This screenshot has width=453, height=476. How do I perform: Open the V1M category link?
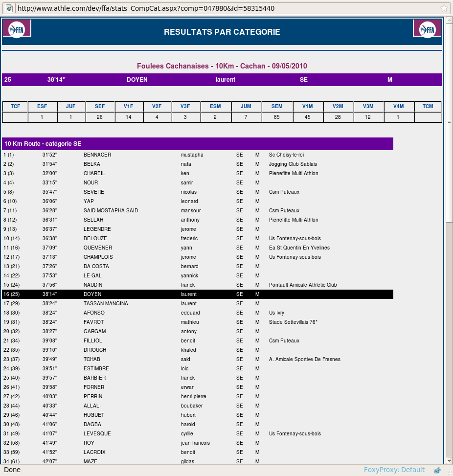tap(308, 106)
